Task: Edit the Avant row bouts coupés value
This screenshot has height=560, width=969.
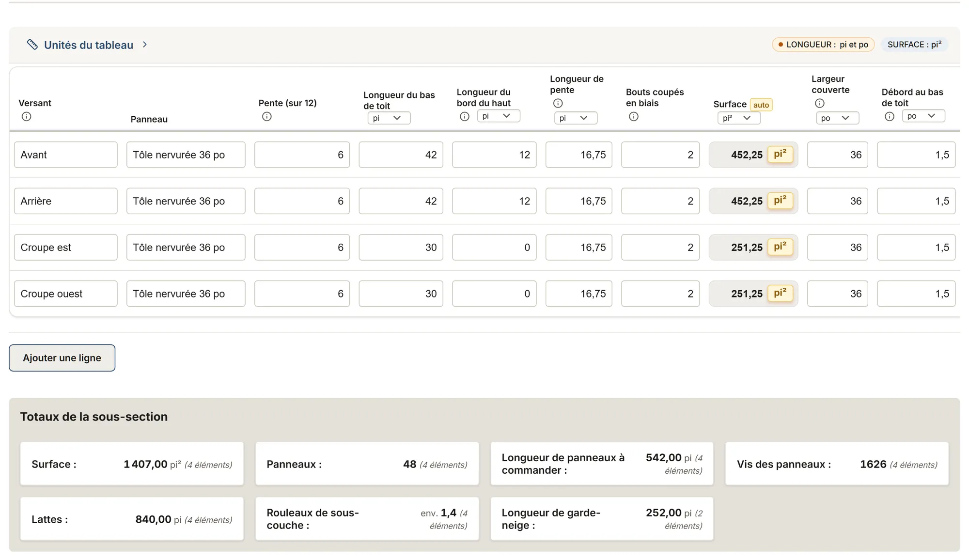Action: tap(660, 155)
